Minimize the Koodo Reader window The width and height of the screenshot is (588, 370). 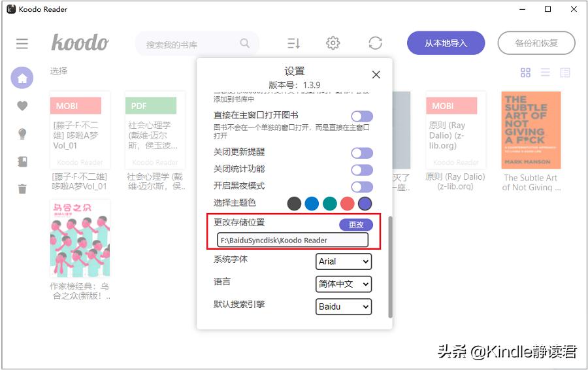[x=523, y=9]
